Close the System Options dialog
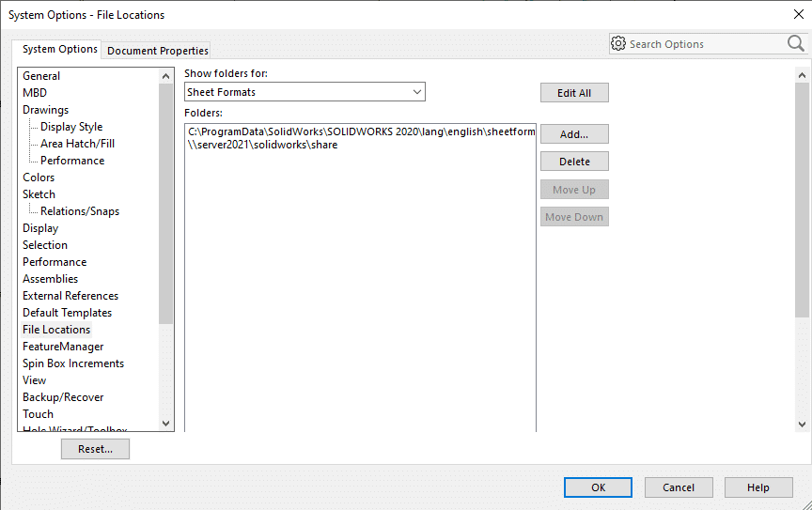 coord(798,14)
